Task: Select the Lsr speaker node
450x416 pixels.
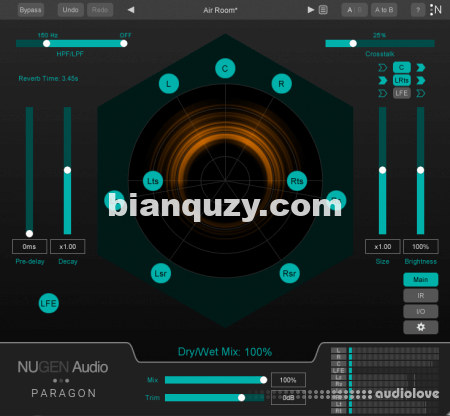Action: [x=161, y=273]
